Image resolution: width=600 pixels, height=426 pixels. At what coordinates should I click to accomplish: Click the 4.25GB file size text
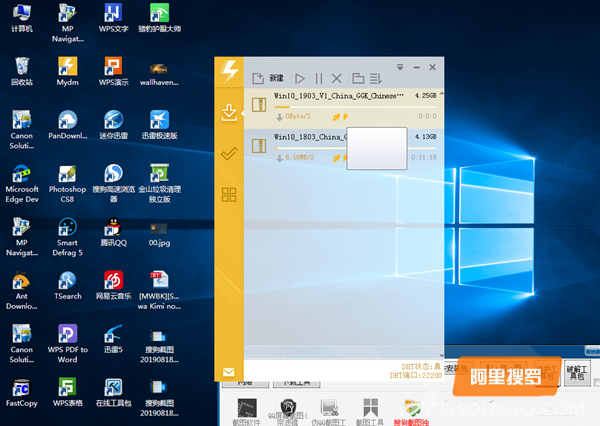426,96
